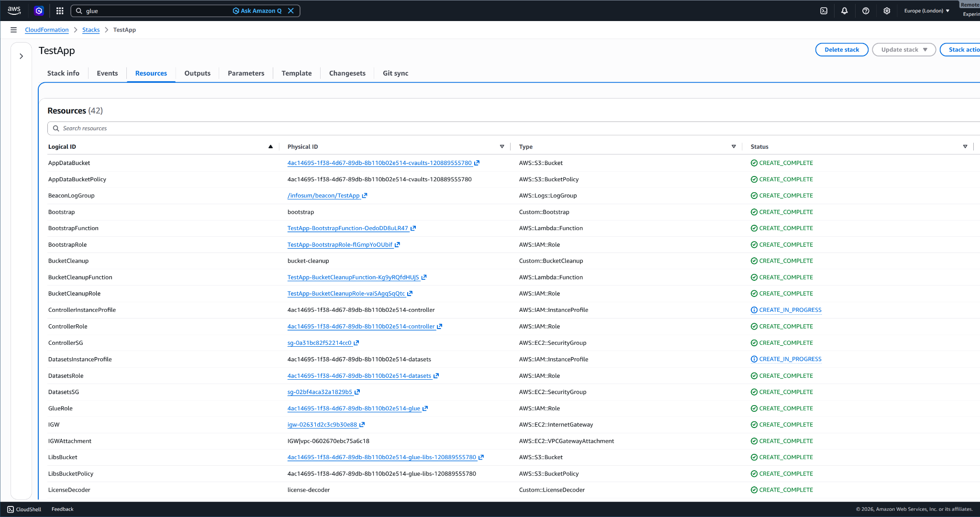Screen dimensions: 980x517
Task: Sort by Type column arrow
Action: (734, 147)
